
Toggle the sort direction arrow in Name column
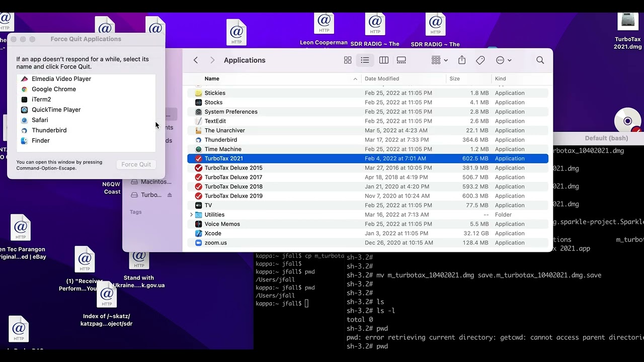tap(355, 79)
